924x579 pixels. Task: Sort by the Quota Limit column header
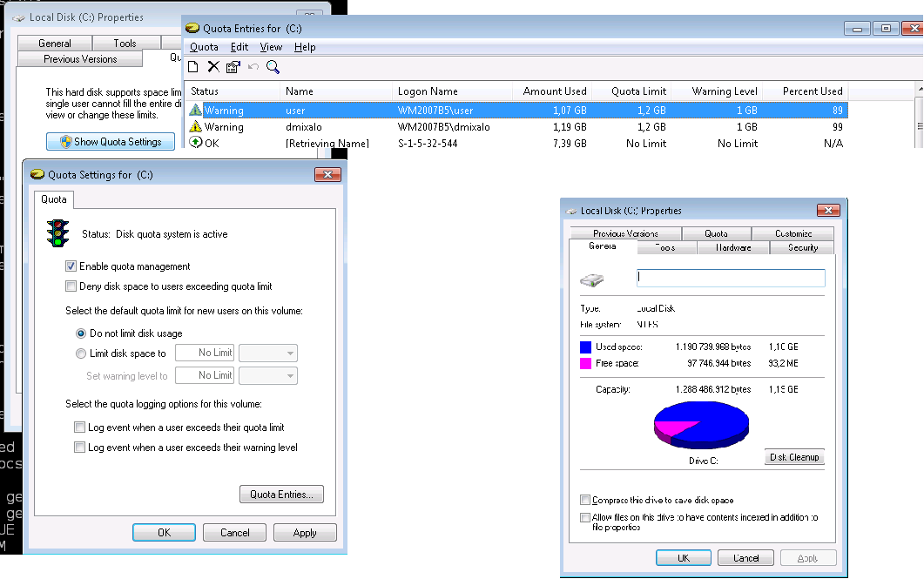click(633, 91)
